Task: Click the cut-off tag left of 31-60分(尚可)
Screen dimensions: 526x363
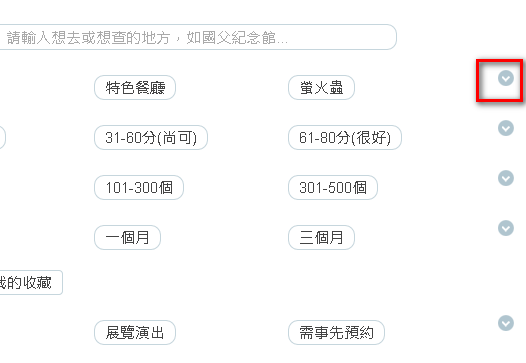Action: point(2,138)
